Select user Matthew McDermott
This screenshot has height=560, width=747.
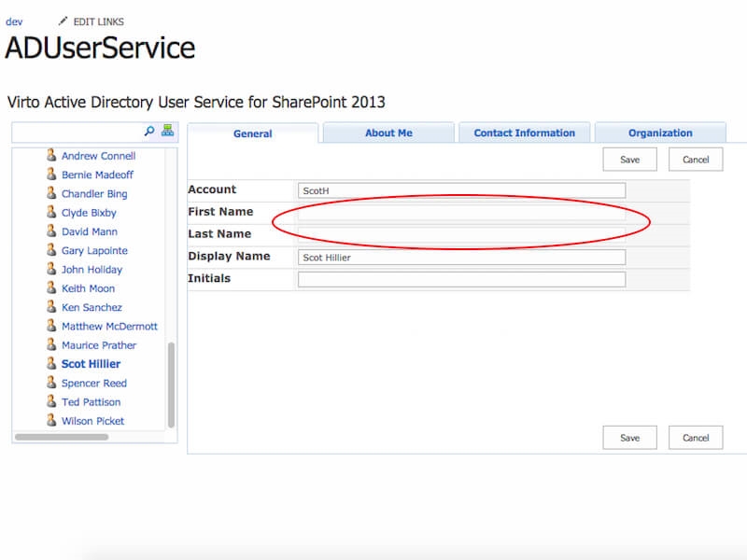tap(109, 326)
